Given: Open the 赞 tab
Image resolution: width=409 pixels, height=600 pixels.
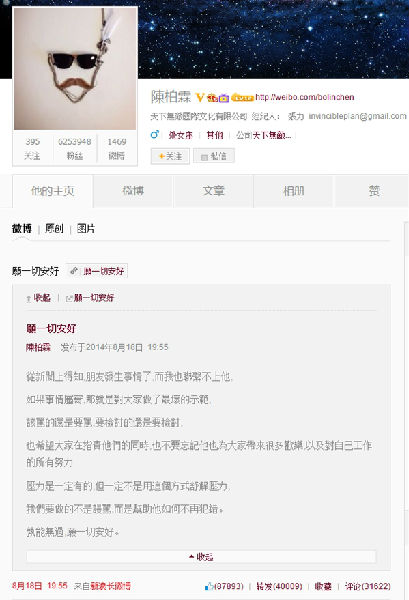Looking at the screenshot, I should coord(373,191).
